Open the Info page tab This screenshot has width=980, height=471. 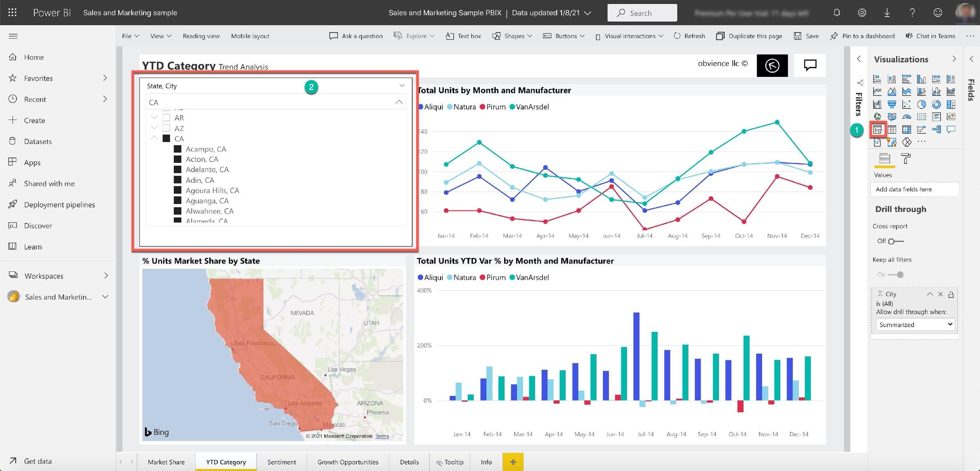pyautogui.click(x=486, y=462)
